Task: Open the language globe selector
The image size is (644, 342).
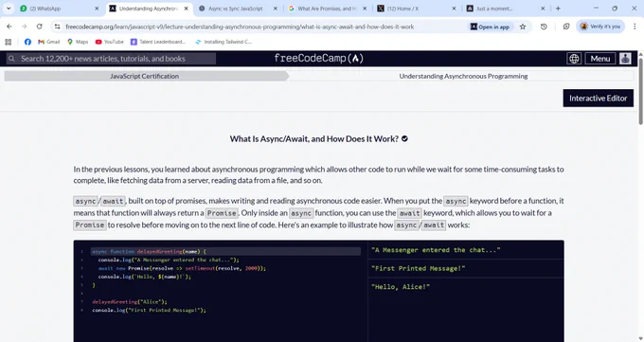Action: [574, 59]
